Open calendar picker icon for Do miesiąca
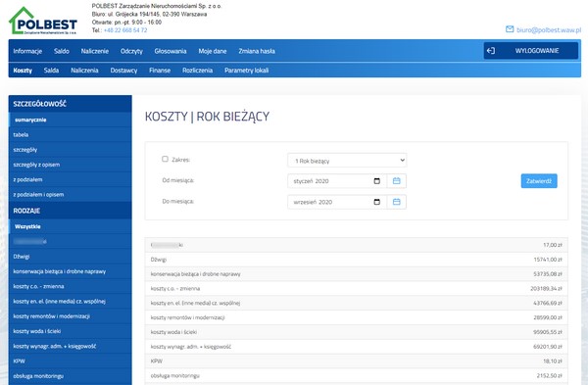Screen dimensions: 588x385 click(396, 202)
